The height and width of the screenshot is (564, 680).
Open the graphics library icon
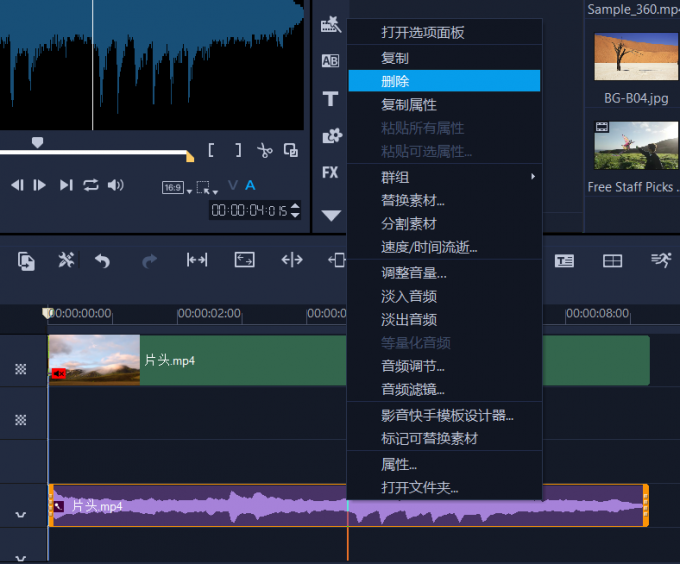tap(332, 136)
